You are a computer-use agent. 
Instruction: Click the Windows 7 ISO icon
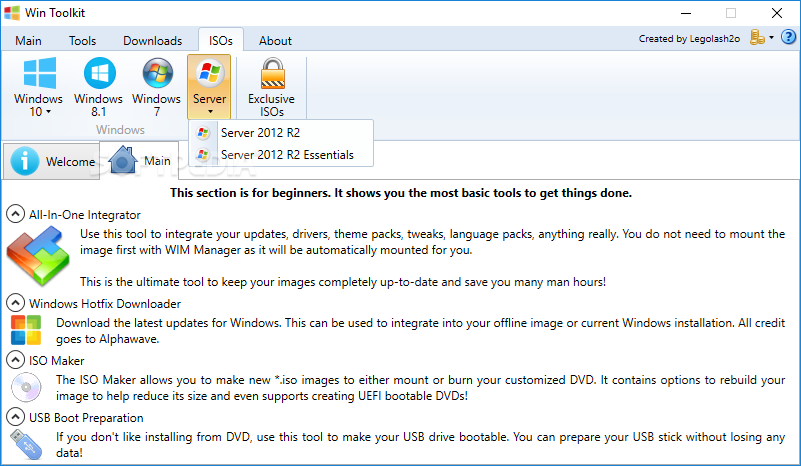tap(157, 73)
